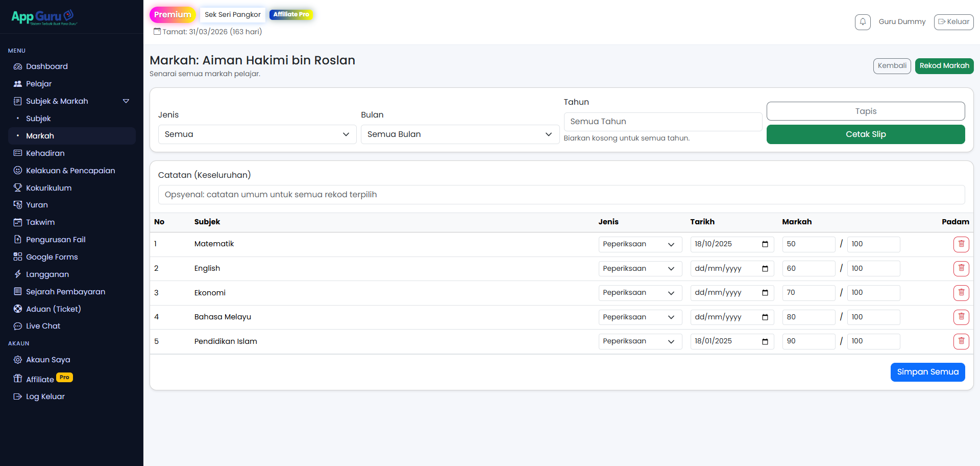Remove the Ekonomi record with trash icon
This screenshot has width=980, height=466.
click(x=961, y=293)
